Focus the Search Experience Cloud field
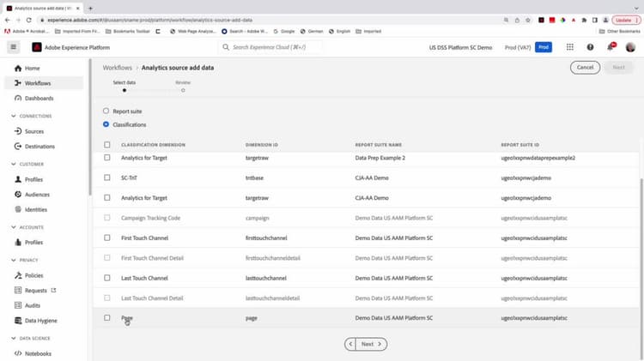Image resolution: width=644 pixels, height=361 pixels. (x=271, y=47)
